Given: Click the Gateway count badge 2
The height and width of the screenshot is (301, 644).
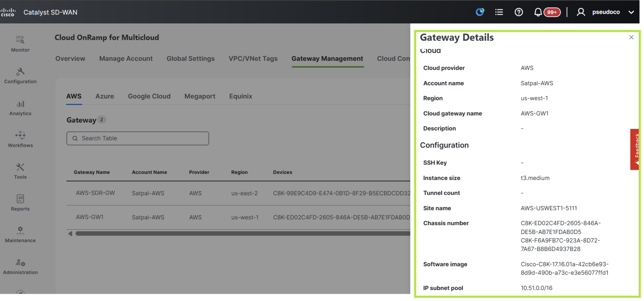Looking at the screenshot, I should click(x=101, y=120).
